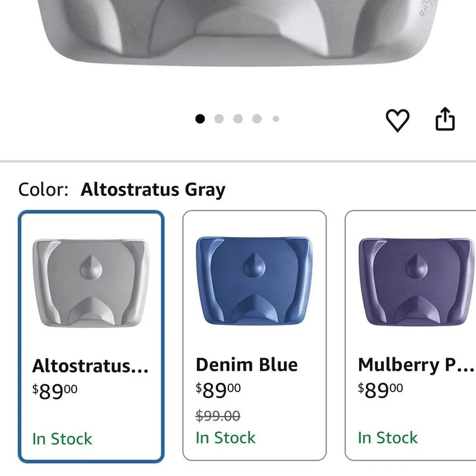
Task: Click the "Mulberry P..." option name
Action: coord(416,365)
